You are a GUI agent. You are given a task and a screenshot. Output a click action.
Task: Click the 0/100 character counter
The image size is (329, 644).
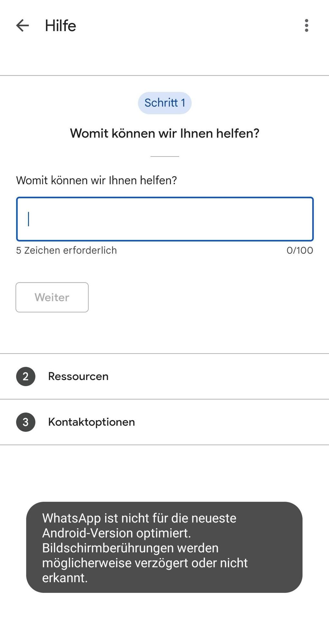click(x=300, y=250)
